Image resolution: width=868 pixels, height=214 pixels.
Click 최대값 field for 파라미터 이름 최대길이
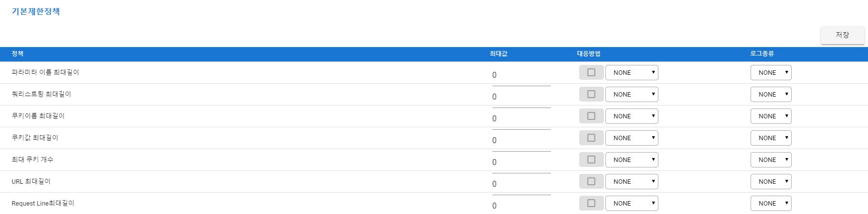(x=521, y=75)
